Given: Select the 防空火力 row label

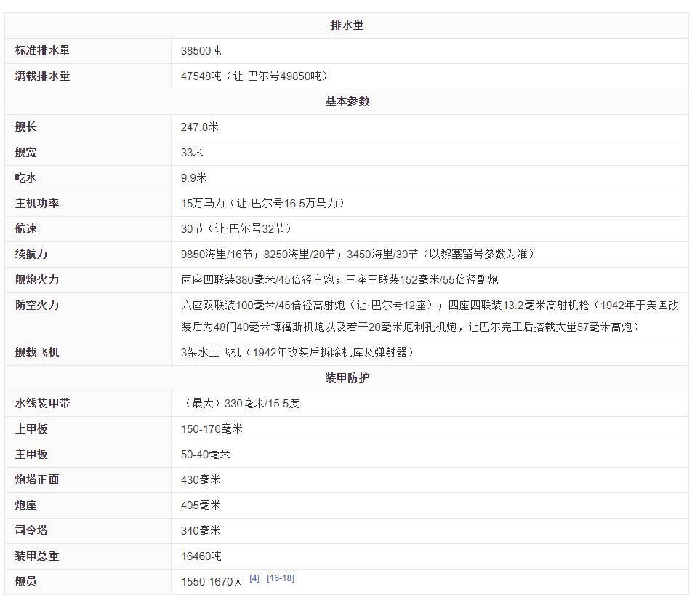Looking at the screenshot, I should pyautogui.click(x=37, y=306).
